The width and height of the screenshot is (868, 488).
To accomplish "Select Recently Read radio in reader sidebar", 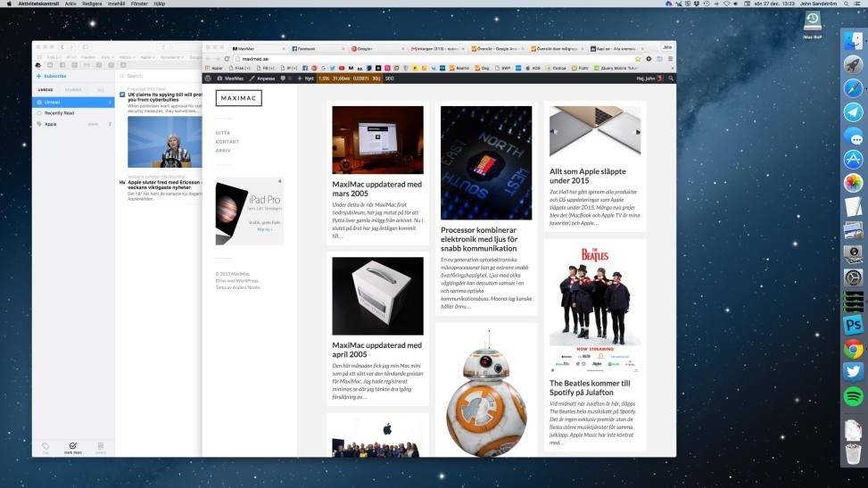I will point(39,113).
